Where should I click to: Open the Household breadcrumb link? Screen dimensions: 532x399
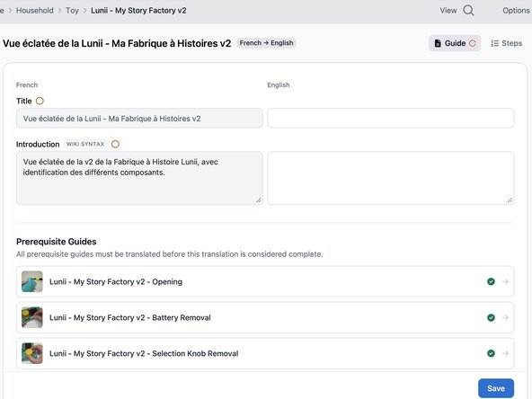[x=35, y=11]
